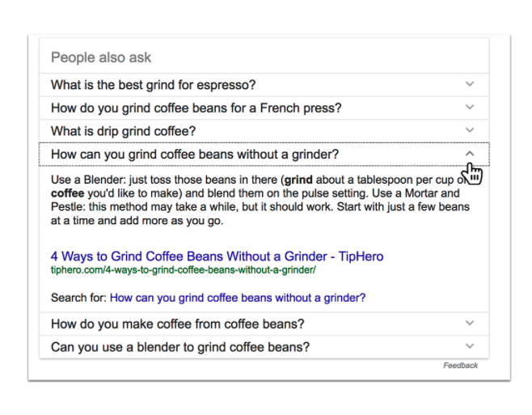Viewport: 532px width, 415px height.
Task: Click the bold word "grind" in the answer
Action: [298, 180]
